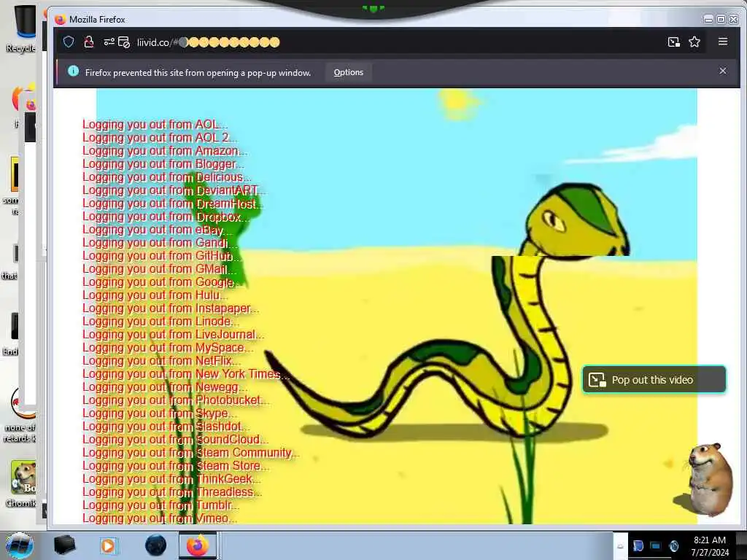Click the system tray flag icon
The width and height of the screenshot is (747, 560).
pos(638,545)
